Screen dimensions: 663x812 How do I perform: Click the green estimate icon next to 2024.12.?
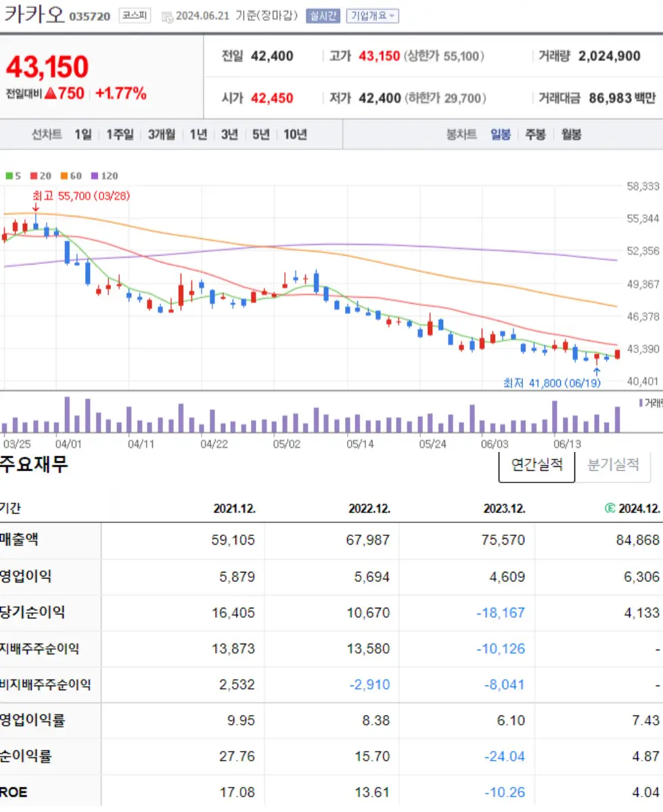pos(610,509)
